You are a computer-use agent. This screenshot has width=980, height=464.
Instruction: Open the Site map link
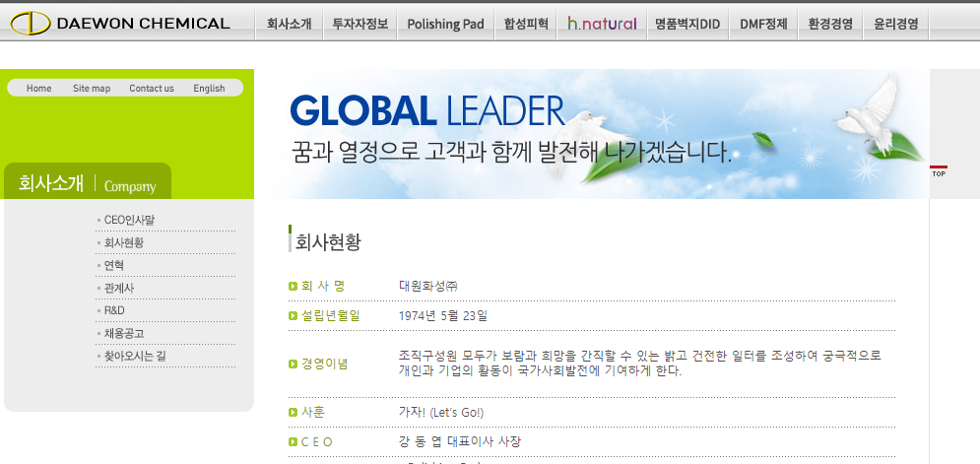point(92,89)
